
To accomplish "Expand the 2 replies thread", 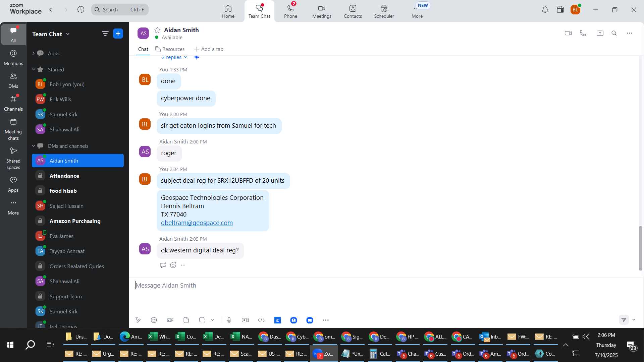I will pyautogui.click(x=174, y=57).
